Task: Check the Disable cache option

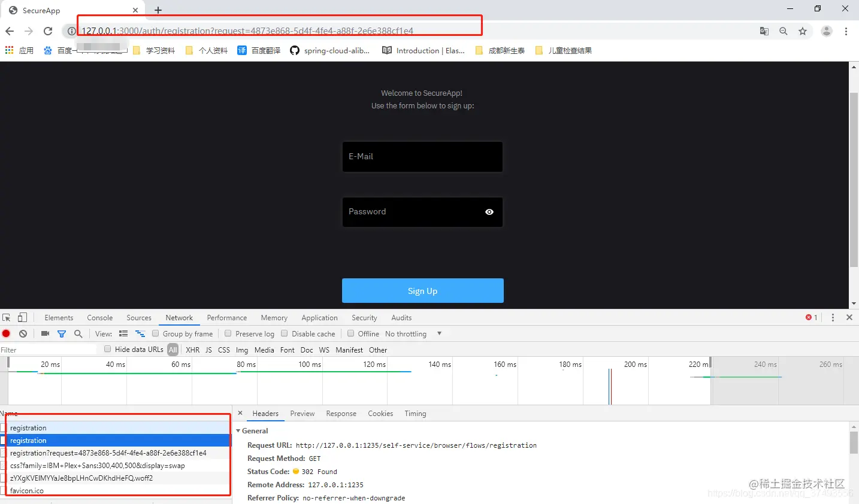Action: [x=286, y=333]
